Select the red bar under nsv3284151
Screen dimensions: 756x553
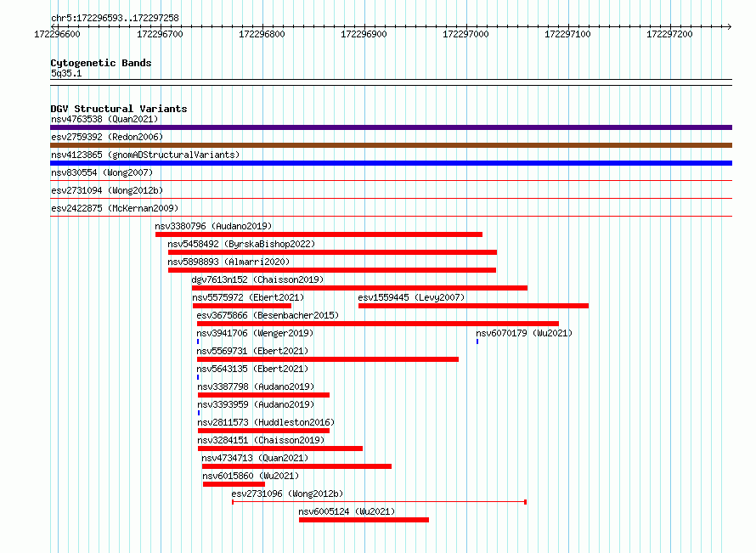[280, 449]
